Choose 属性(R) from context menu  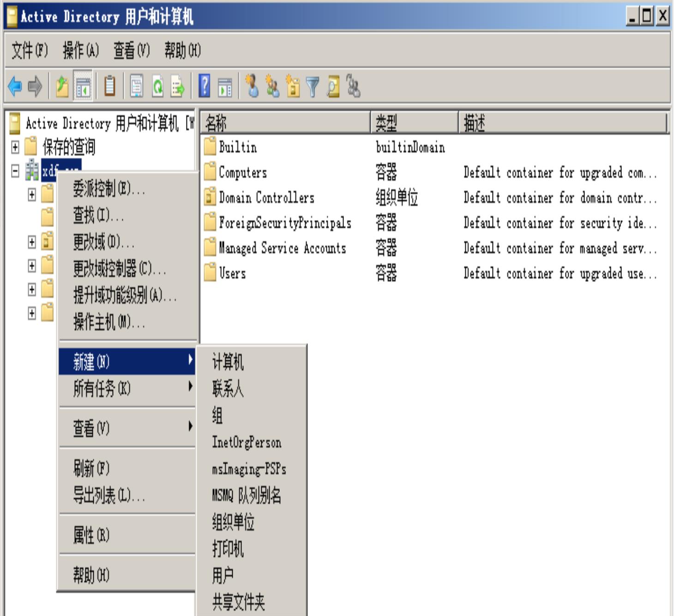128,535
